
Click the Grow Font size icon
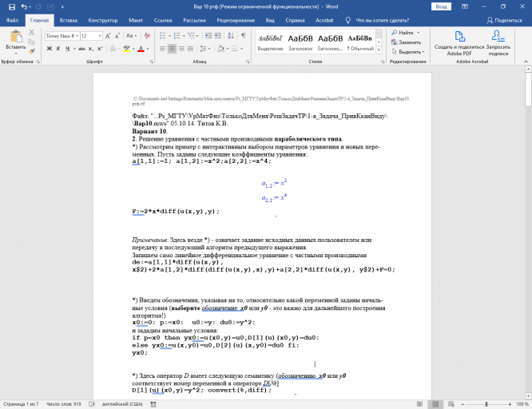pos(108,36)
